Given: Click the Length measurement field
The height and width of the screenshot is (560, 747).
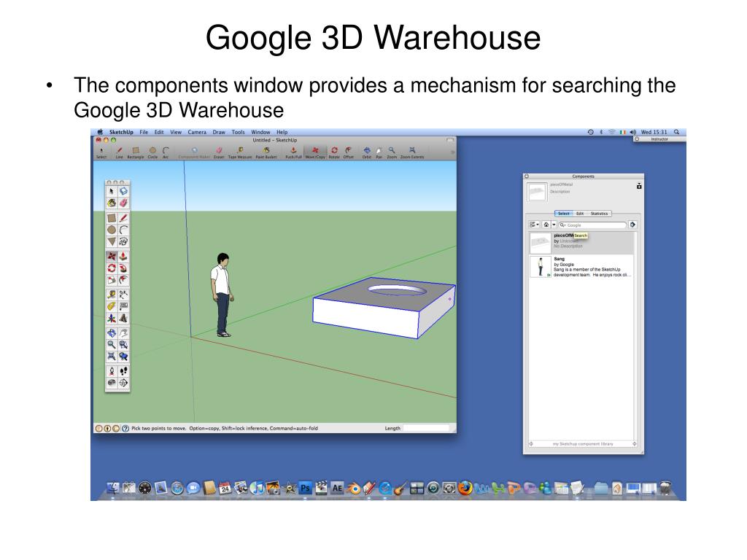Looking at the screenshot, I should 426,428.
